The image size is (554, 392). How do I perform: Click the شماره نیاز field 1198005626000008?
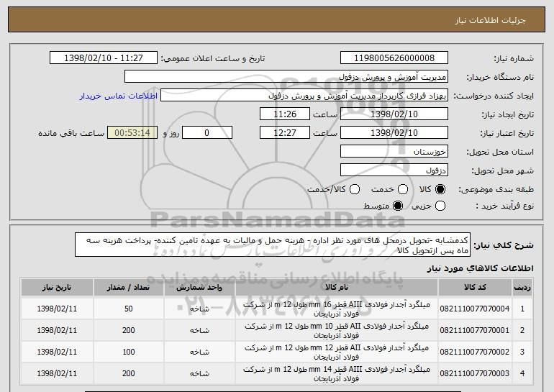click(x=394, y=58)
